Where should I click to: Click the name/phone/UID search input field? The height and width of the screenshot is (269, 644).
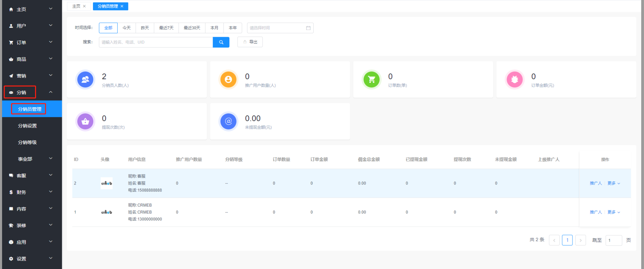click(156, 42)
